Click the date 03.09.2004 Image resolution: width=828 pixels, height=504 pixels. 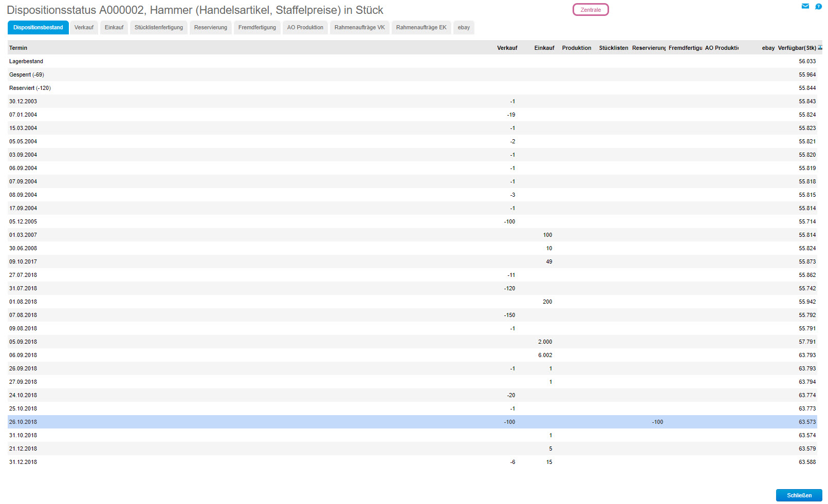(x=23, y=155)
